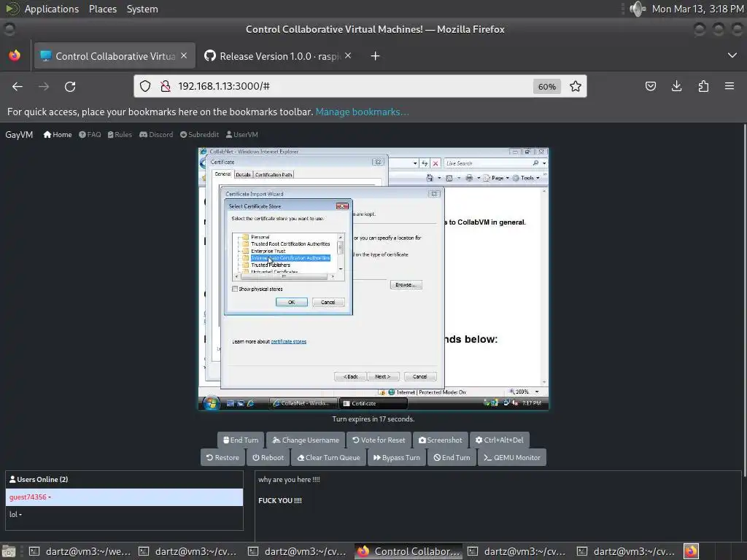Viewport: 747px width, 560px height.
Task: Open Save to Pocket icon
Action: [650, 86]
